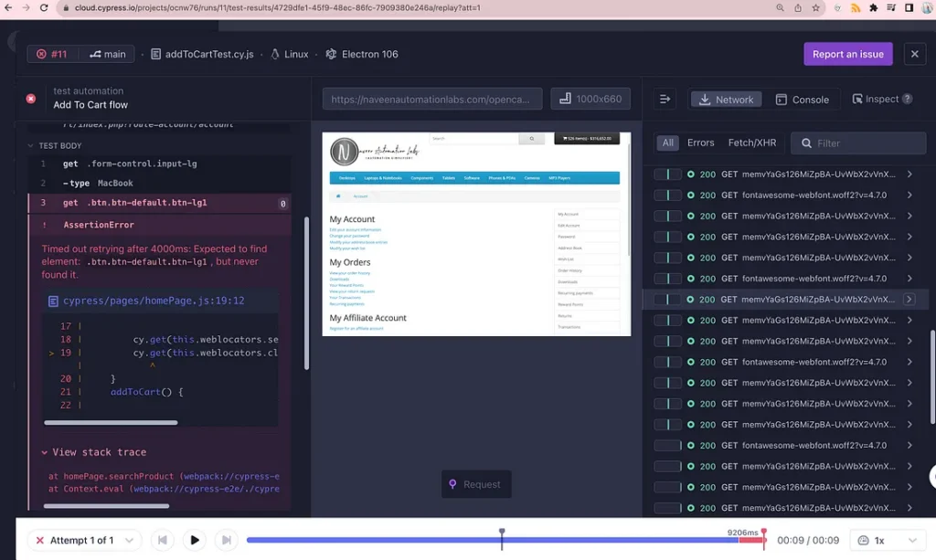Open the 1x playback speed dropdown

point(888,540)
